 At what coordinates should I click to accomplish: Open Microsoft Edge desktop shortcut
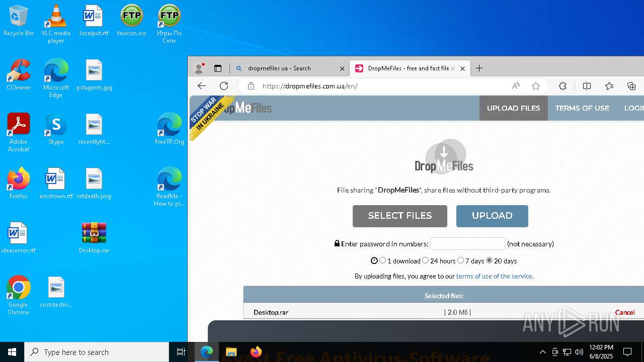coord(56,78)
